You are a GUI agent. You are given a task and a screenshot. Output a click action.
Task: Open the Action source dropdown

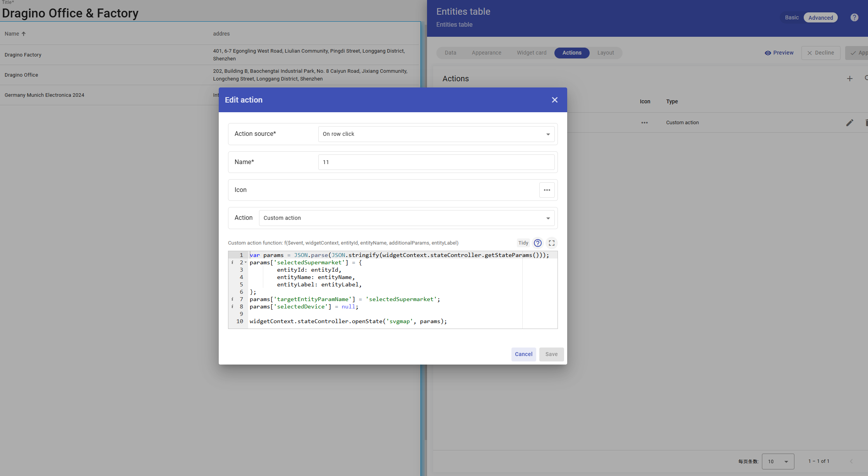pos(436,134)
